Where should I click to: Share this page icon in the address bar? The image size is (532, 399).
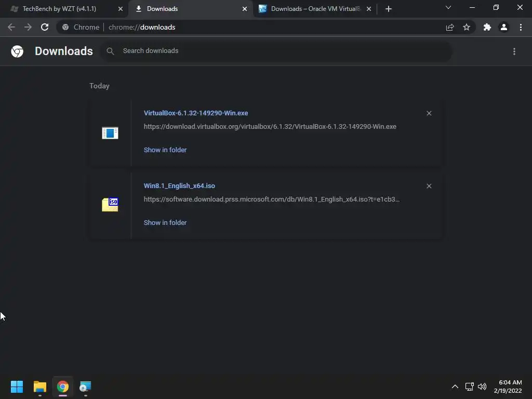click(x=450, y=27)
